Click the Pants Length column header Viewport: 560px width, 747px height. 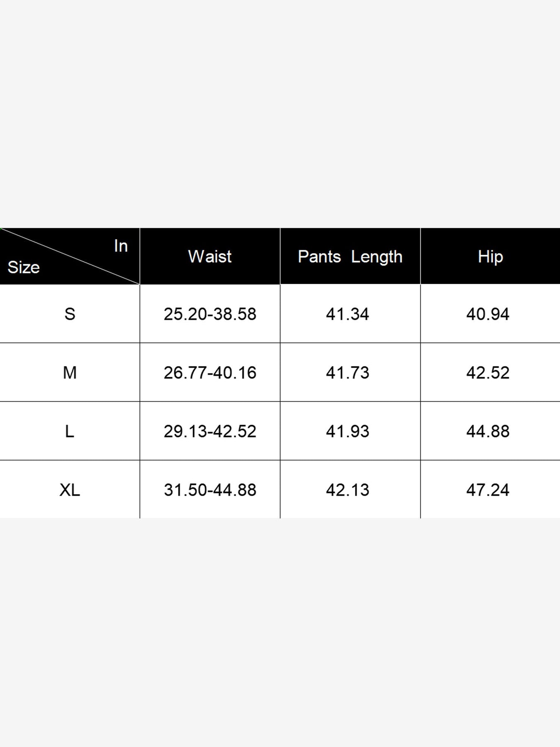click(350, 256)
